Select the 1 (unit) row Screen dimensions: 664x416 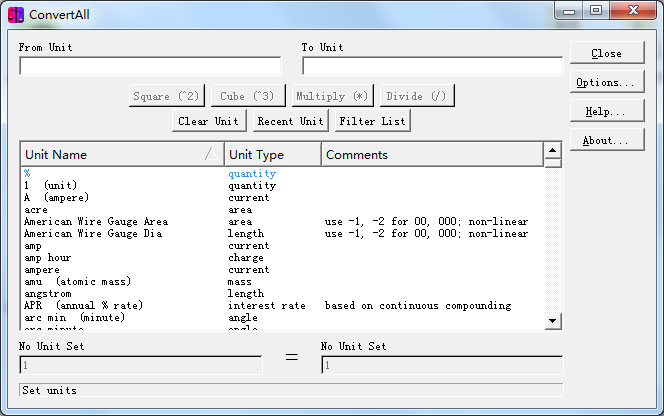282,186
